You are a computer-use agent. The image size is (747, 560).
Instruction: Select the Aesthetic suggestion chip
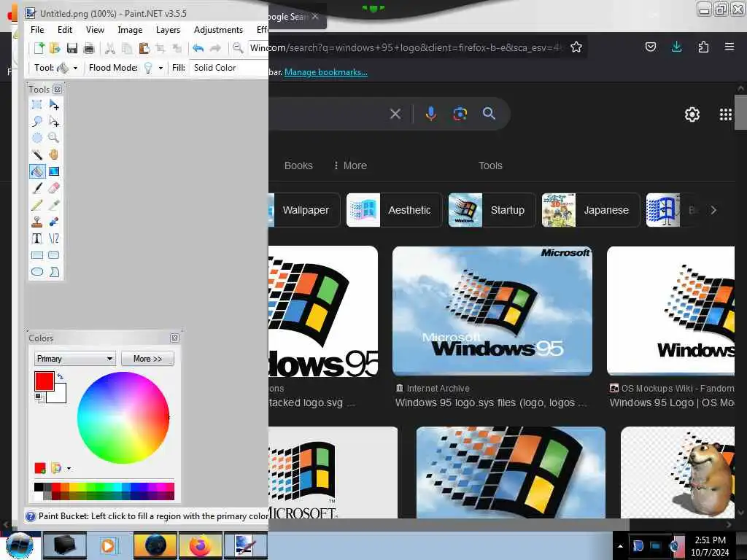pos(394,210)
